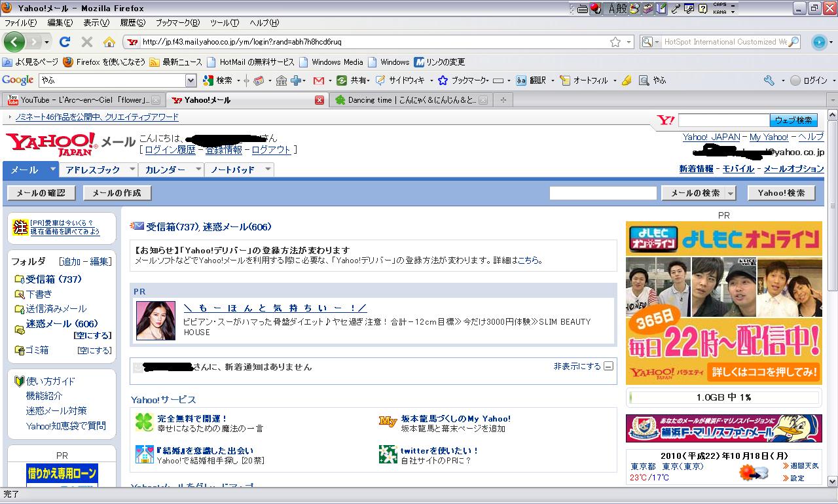Image resolution: width=838 pixels, height=504 pixels.
Task: Open the back/forward history dropdown arrow
Action: point(46,42)
